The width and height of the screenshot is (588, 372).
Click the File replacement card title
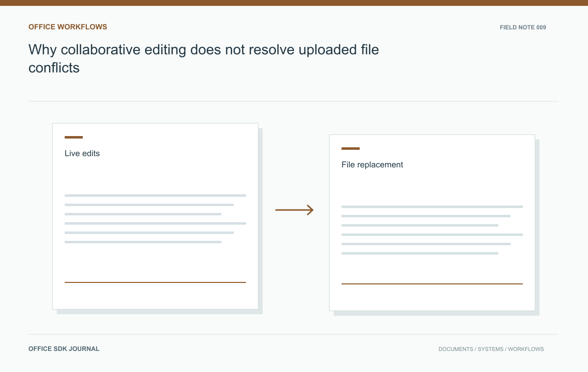[x=372, y=164]
